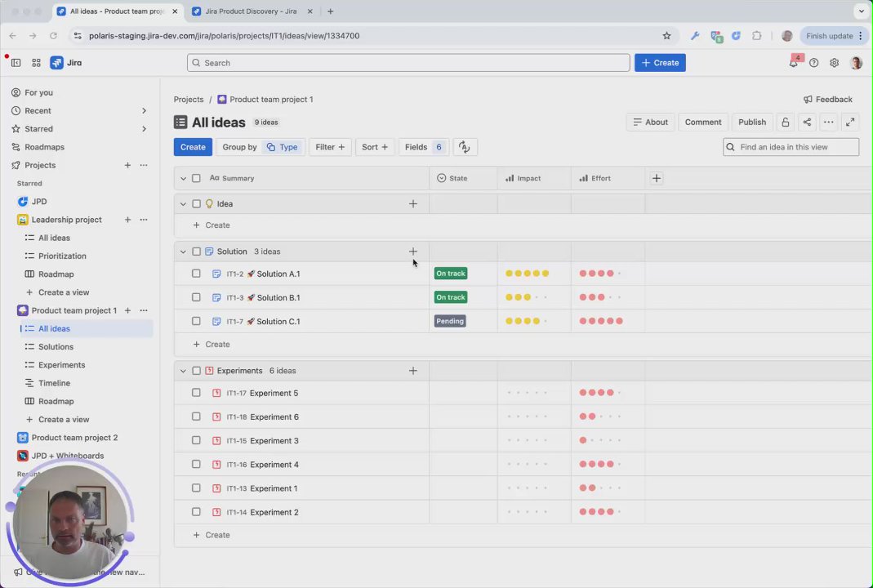Add a new column with plus icon
This screenshot has height=588, width=873.
[x=657, y=178]
